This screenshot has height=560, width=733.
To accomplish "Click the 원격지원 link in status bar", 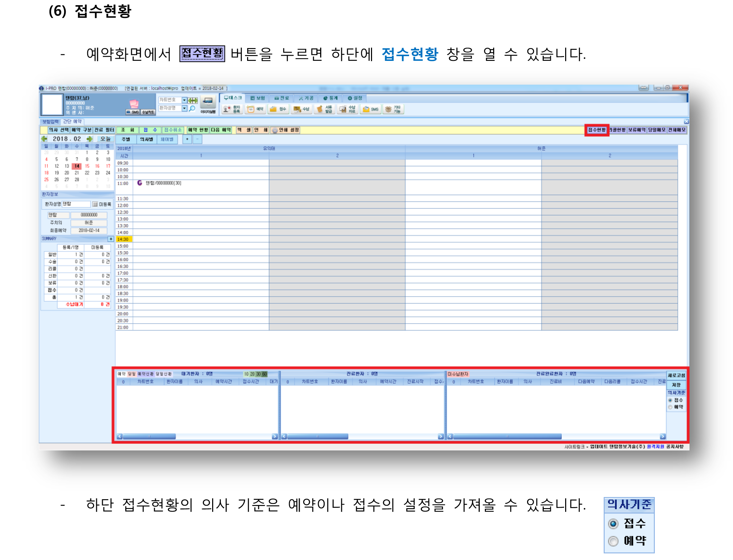I will [655, 447].
